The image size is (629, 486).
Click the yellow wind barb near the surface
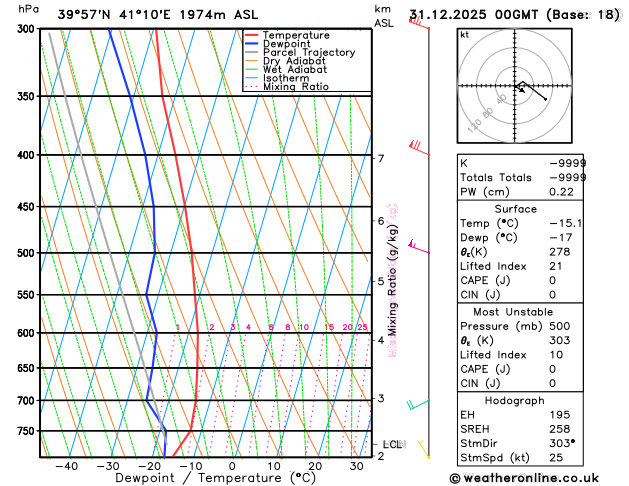point(424,449)
